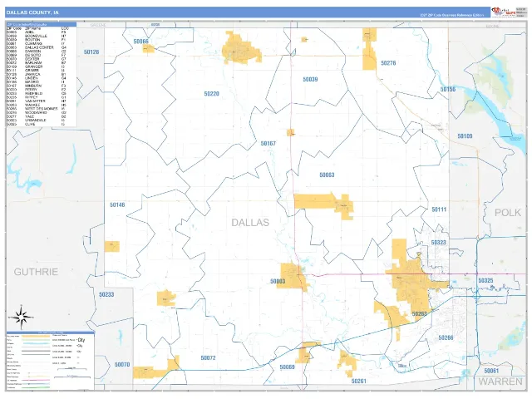Click the 50263 ZIP label on map
The width and height of the screenshot is (532, 399).
coord(419,314)
